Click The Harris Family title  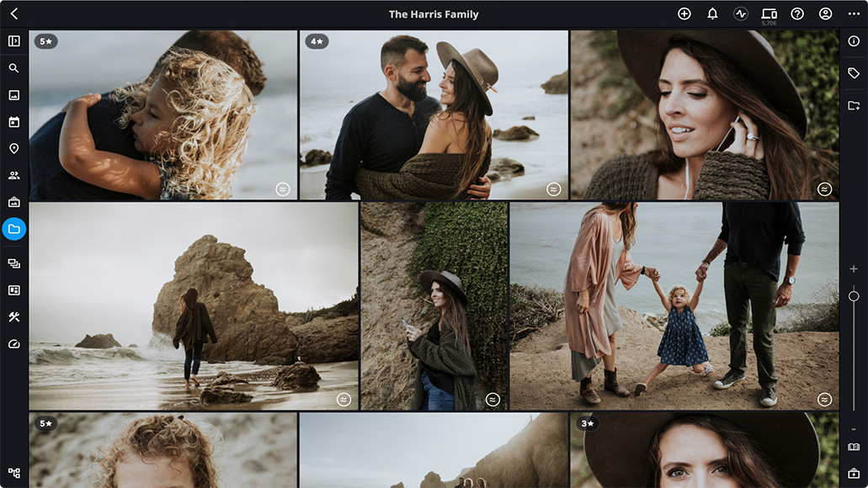tap(434, 14)
